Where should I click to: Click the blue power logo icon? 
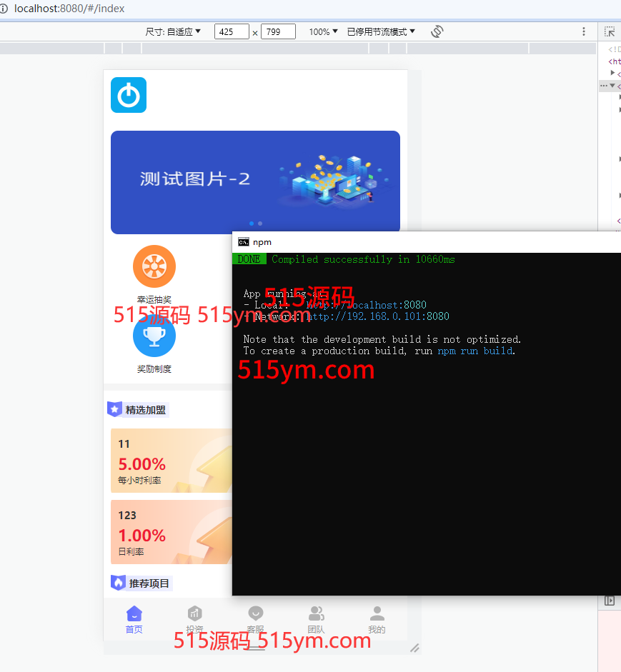129,95
